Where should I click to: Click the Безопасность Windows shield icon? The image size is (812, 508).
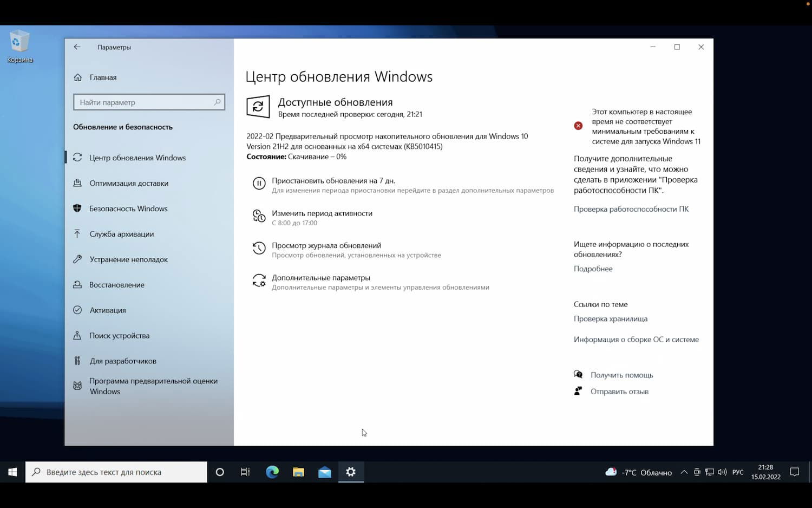click(77, 209)
